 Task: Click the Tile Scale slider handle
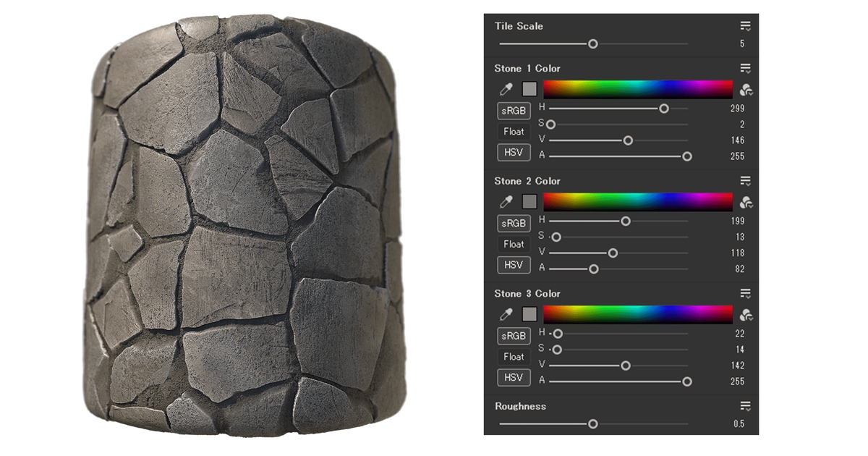593,43
